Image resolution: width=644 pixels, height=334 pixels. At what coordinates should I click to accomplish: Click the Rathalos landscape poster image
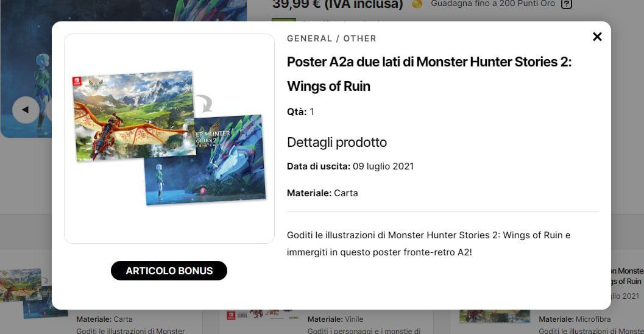pos(134,115)
